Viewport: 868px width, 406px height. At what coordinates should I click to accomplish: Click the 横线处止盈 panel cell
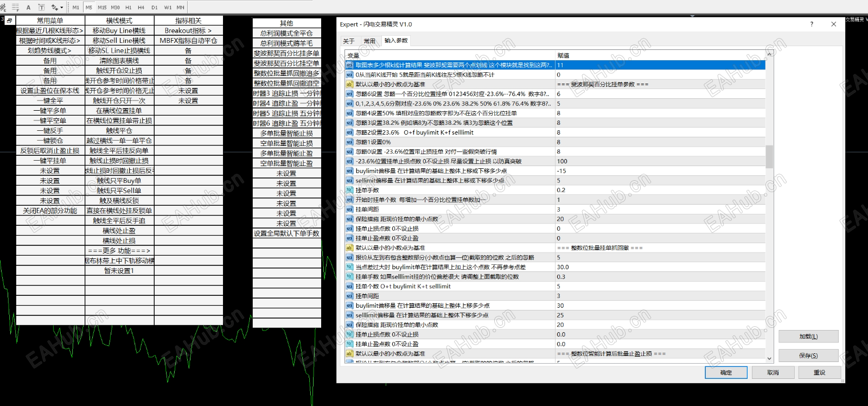pyautogui.click(x=119, y=231)
